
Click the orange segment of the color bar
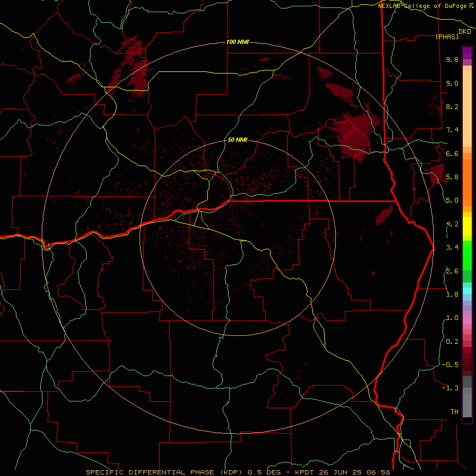point(467,182)
